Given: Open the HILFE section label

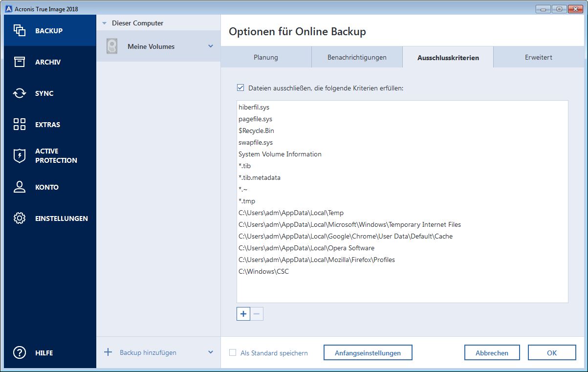Looking at the screenshot, I should 44,353.
